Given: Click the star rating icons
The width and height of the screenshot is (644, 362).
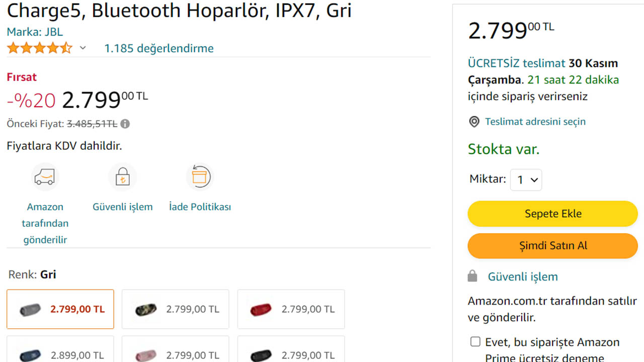Looking at the screenshot, I should click(x=39, y=48).
